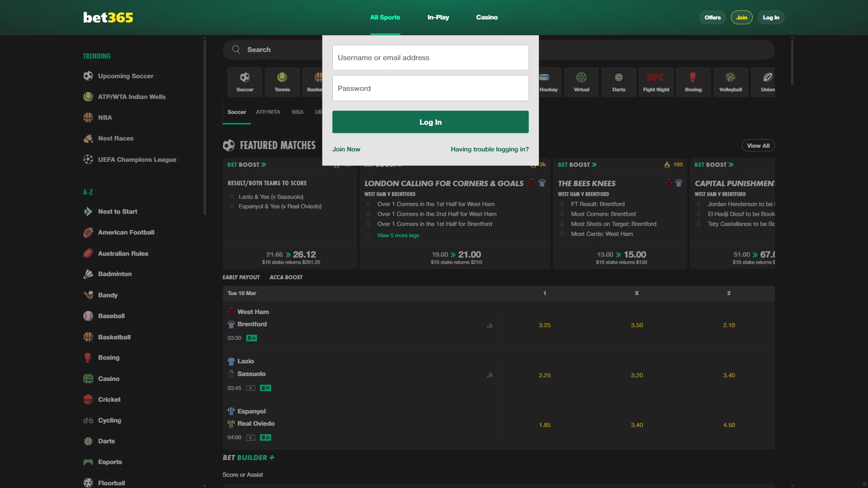The width and height of the screenshot is (868, 488).
Task: Select West Ham win odds 3.25
Action: [x=545, y=325]
